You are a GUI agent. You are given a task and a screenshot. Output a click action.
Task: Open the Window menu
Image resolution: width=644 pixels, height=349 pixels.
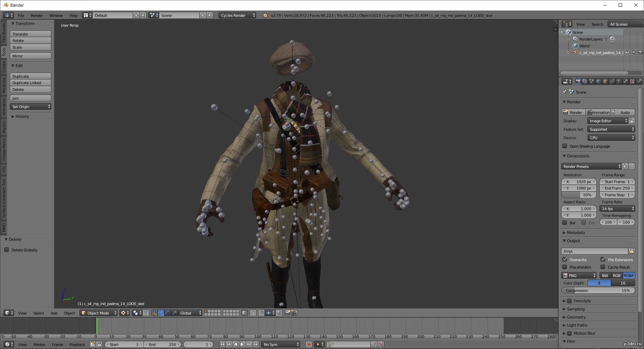56,15
